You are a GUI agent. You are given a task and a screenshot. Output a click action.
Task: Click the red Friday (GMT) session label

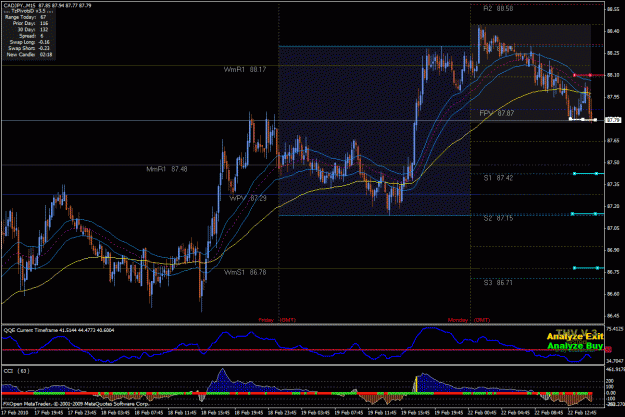coord(277,320)
